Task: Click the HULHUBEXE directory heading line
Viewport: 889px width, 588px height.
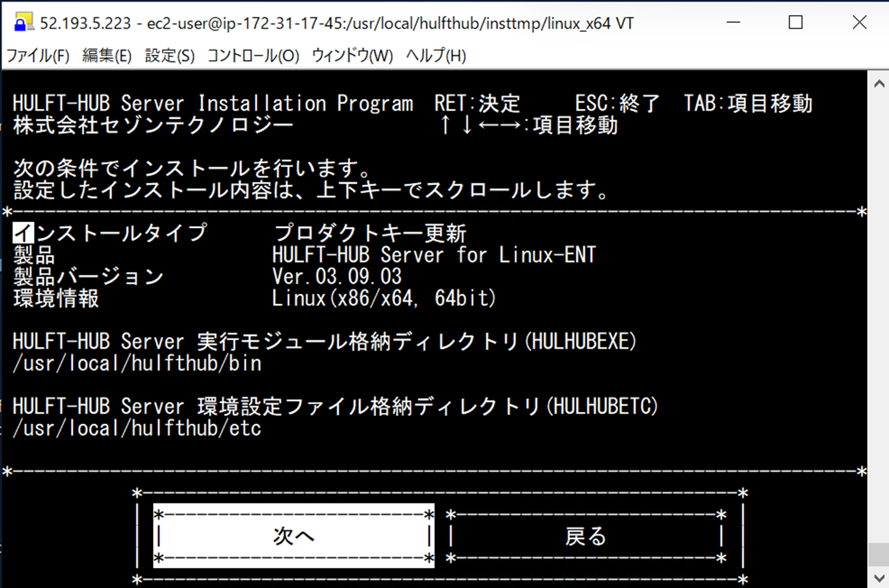Action: coord(325,342)
